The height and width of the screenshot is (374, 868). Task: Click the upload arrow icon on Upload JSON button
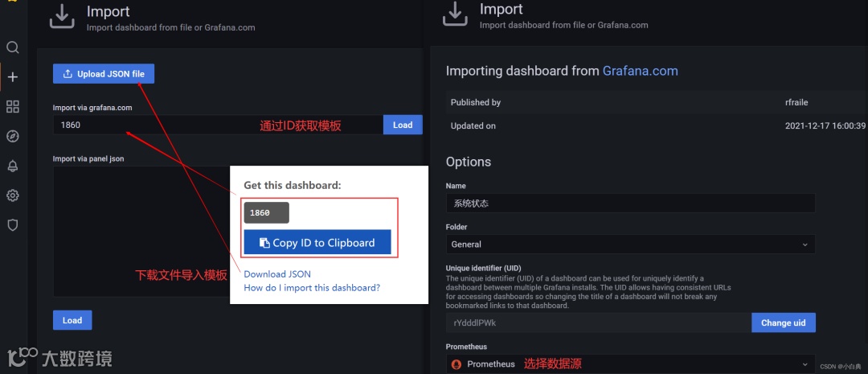pos(68,74)
